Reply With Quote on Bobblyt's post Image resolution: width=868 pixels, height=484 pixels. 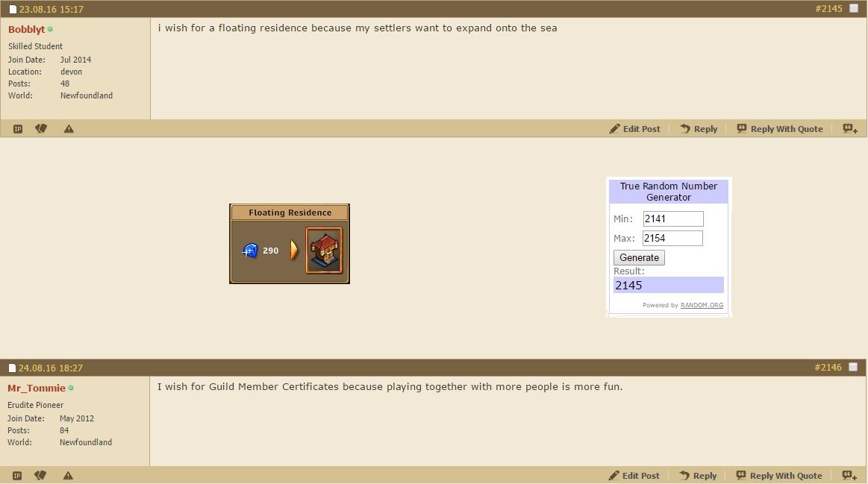click(x=780, y=129)
